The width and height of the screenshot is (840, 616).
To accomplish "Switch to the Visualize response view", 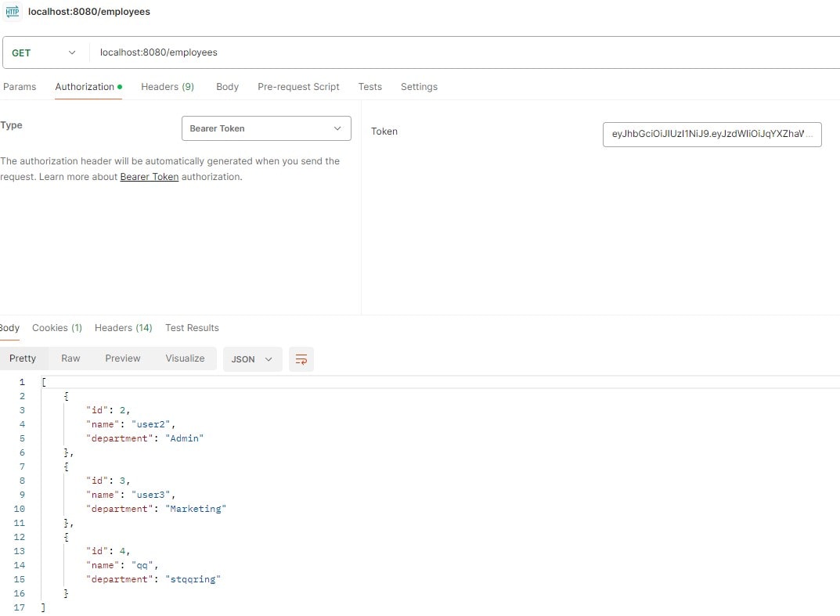I will point(185,358).
